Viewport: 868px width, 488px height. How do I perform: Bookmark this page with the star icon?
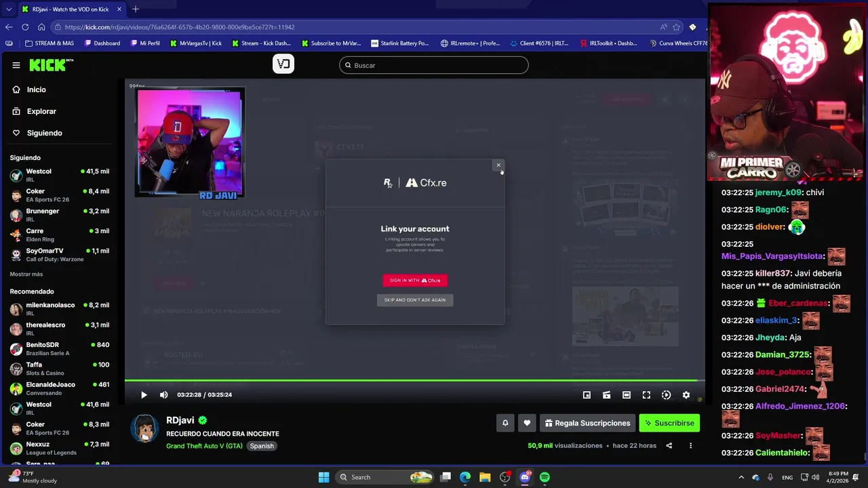[x=676, y=27]
